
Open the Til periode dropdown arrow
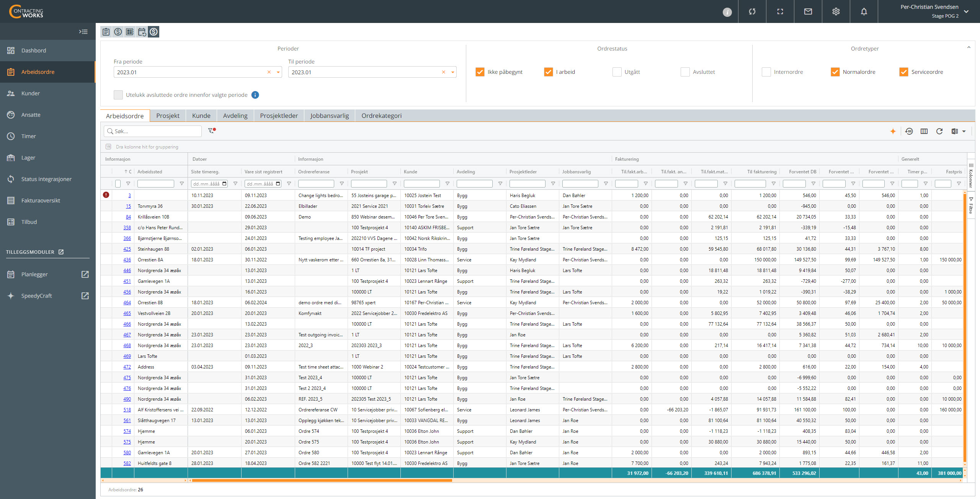coord(453,72)
